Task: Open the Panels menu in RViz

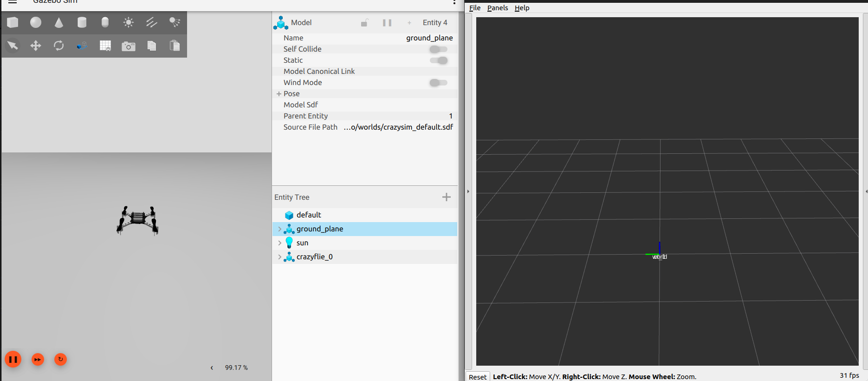Action: click(x=497, y=8)
